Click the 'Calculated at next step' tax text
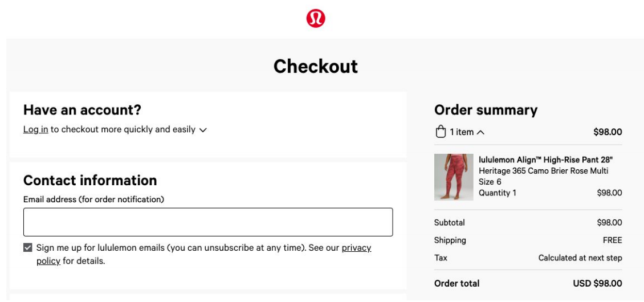This screenshot has width=644, height=302. click(x=580, y=258)
